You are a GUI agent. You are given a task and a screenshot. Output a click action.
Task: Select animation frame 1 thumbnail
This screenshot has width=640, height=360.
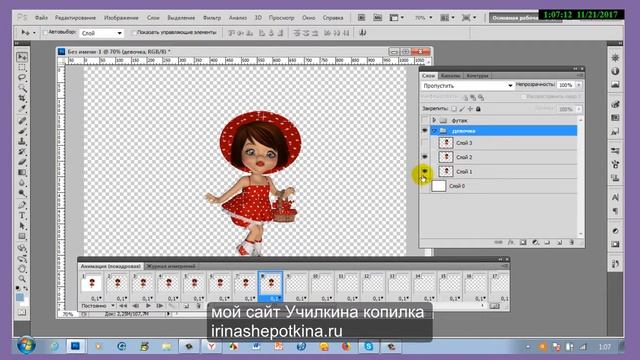[91, 283]
